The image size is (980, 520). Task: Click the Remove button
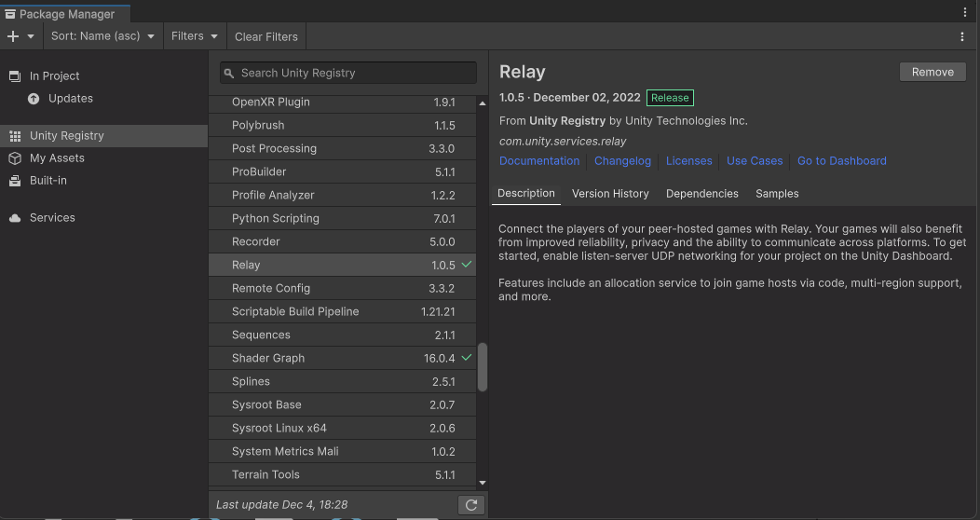(x=932, y=72)
